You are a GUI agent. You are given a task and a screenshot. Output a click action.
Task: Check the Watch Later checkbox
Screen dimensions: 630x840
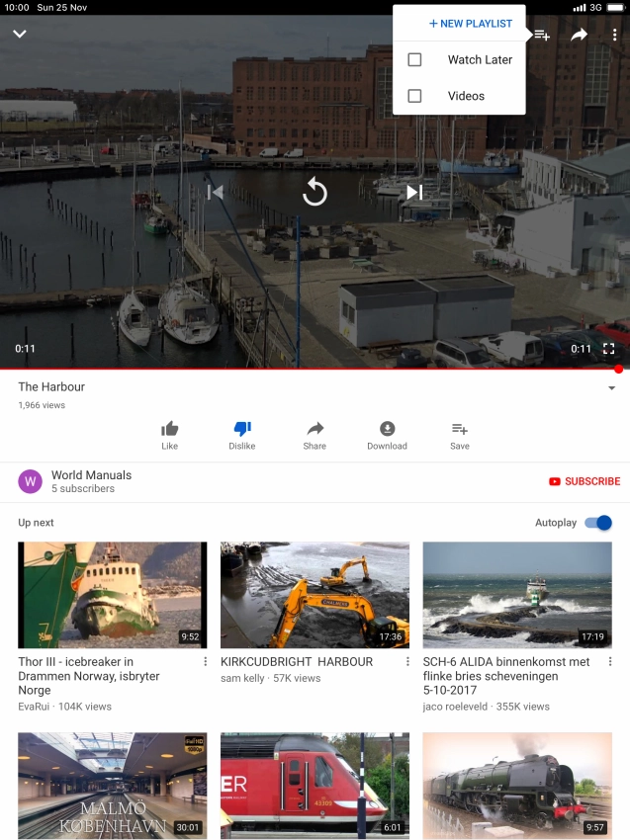414,59
